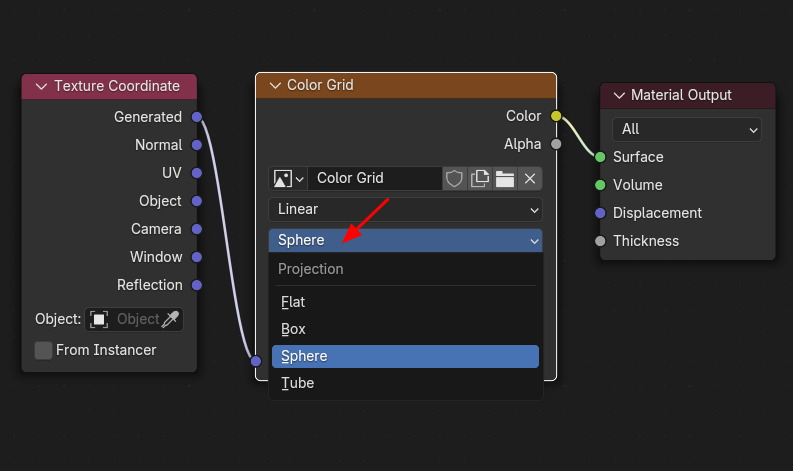Viewport: 793px width, 471px height.
Task: Click the Sphere projection dropdown
Action: point(405,240)
